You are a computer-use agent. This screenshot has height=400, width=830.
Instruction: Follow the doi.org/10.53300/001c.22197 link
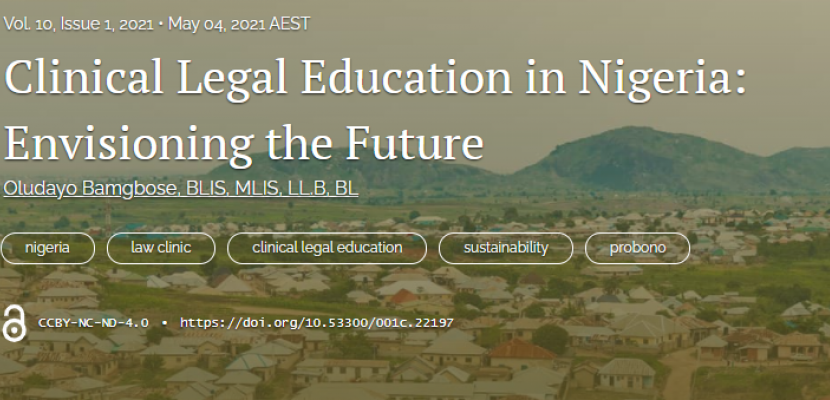(317, 323)
